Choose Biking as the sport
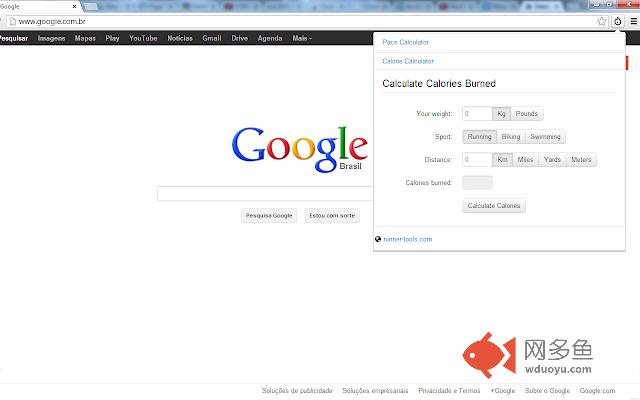 (511, 137)
